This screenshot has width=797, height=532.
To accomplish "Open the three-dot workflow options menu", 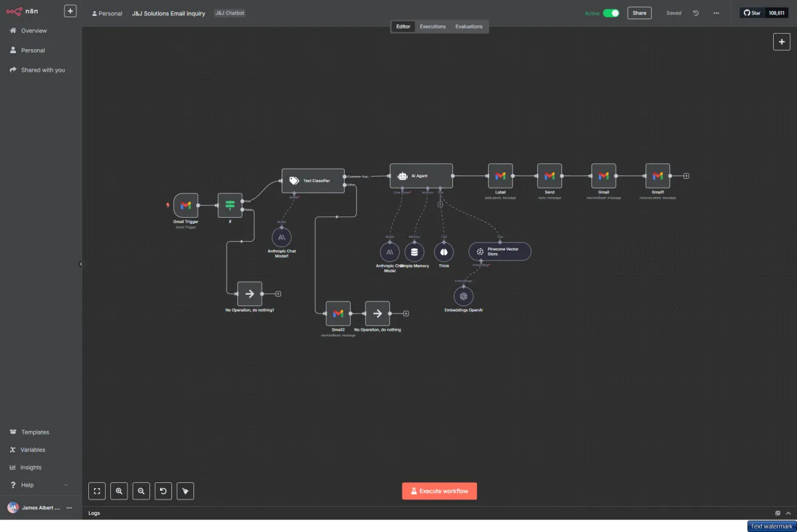I will [x=716, y=13].
